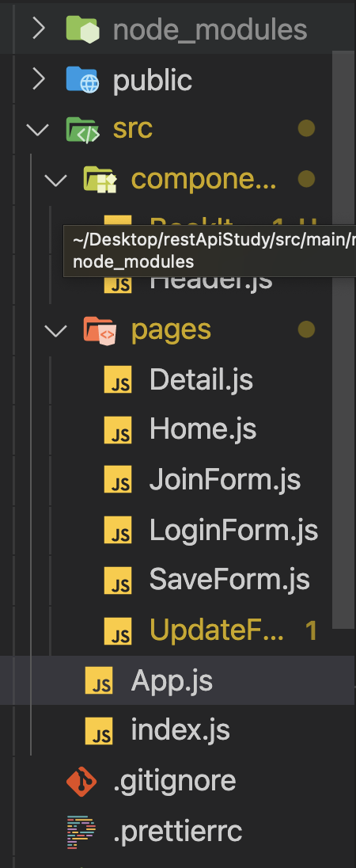Click the public folder globe icon
Image resolution: width=356 pixels, height=868 pixels.
point(82,79)
